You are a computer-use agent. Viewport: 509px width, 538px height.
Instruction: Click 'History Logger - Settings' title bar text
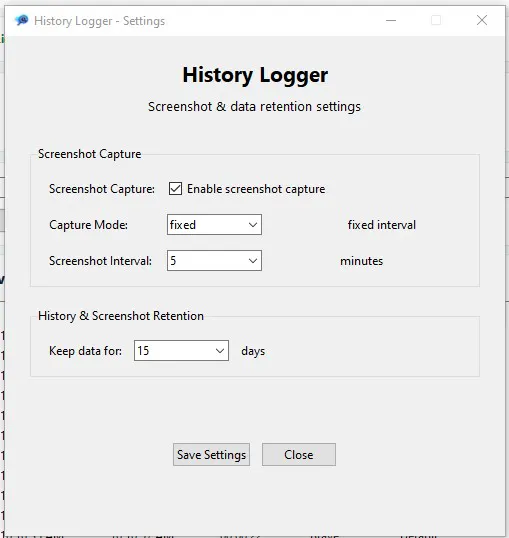100,21
